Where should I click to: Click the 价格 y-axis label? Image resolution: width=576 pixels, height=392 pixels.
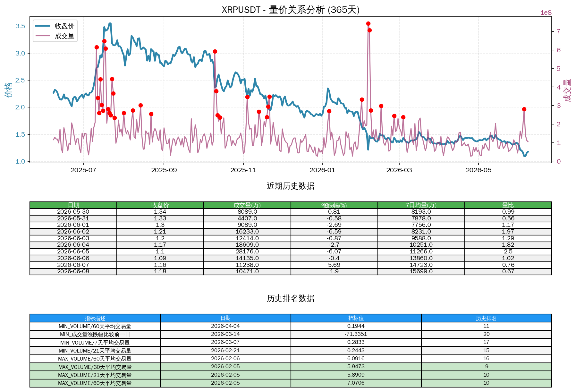point(9,90)
